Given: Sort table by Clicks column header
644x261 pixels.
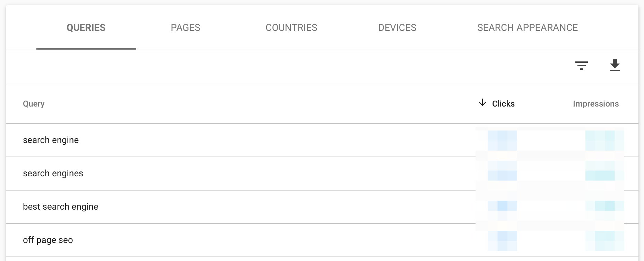Looking at the screenshot, I should click(x=503, y=104).
